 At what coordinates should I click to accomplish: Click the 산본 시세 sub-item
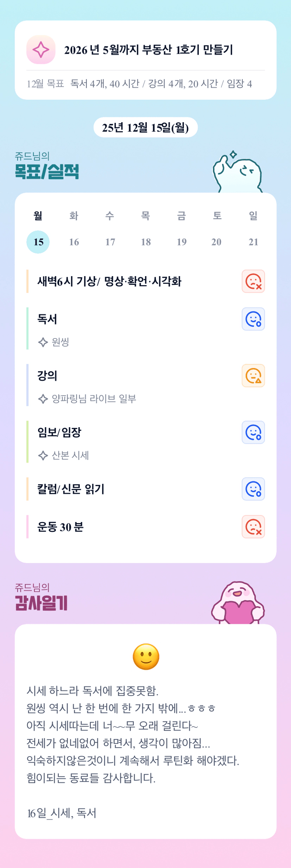(70, 456)
